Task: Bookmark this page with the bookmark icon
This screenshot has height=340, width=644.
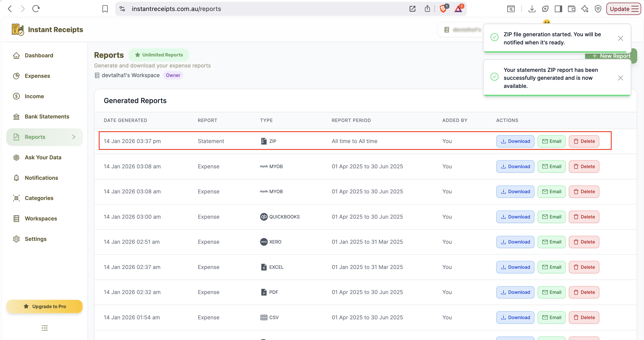Action: (x=105, y=9)
